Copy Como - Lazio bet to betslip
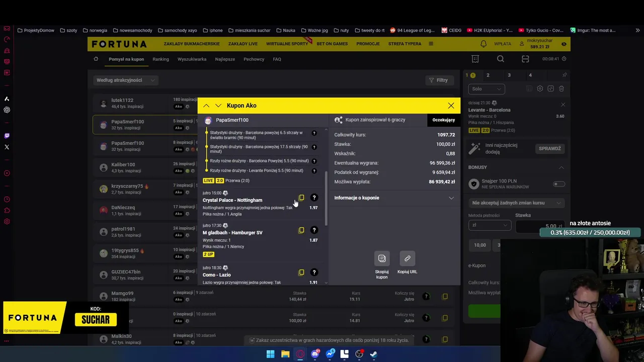The image size is (644, 362). (x=301, y=272)
